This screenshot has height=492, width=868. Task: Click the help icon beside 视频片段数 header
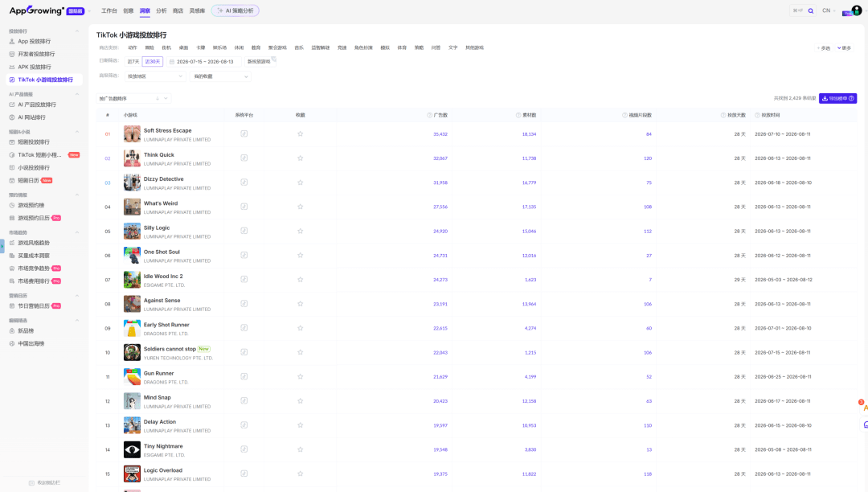pos(624,115)
